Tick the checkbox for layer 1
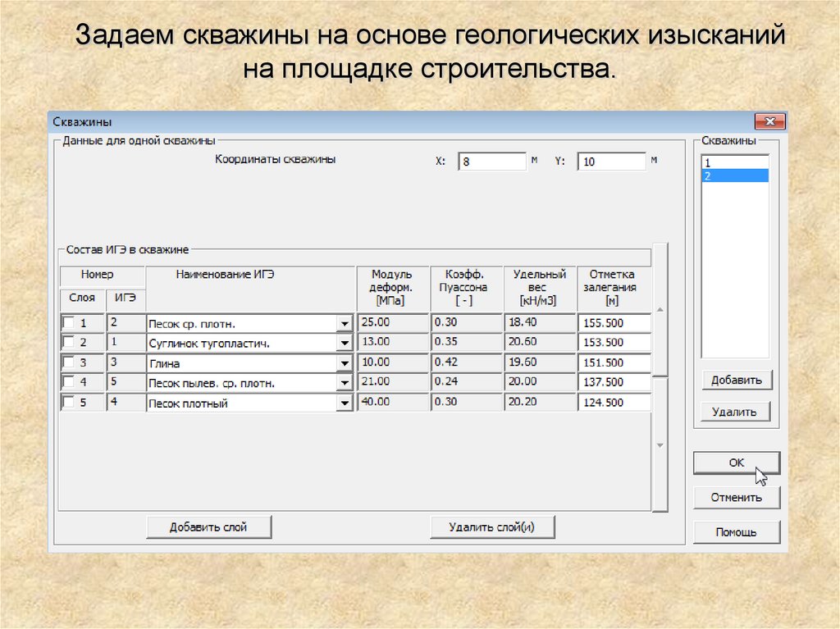This screenshot has width=840, height=629. (x=69, y=322)
